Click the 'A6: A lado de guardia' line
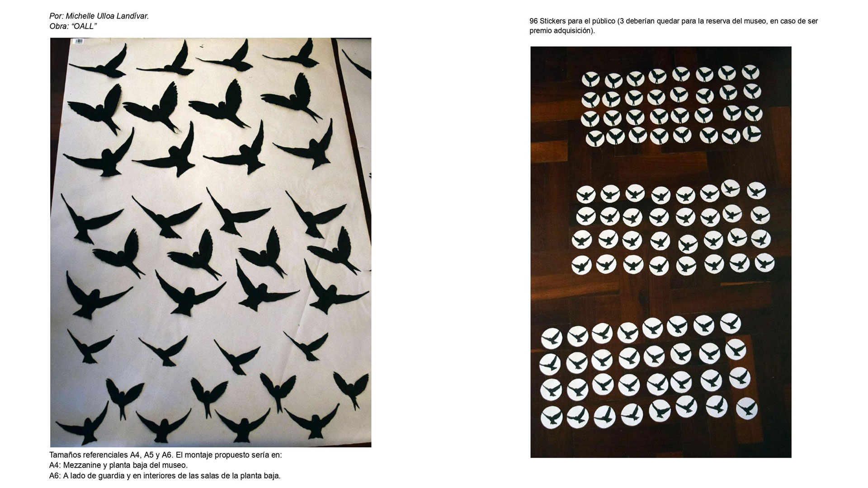This screenshot has height=488, width=868. tap(165, 475)
